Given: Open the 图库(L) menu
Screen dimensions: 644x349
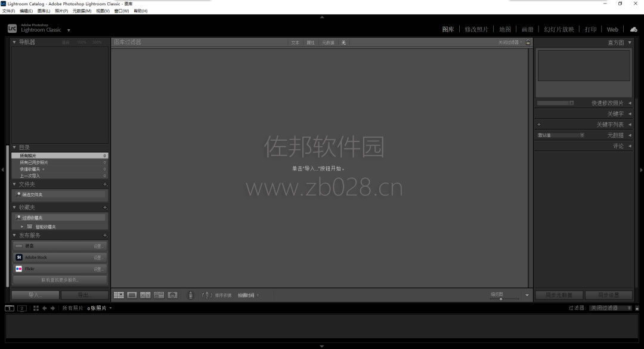Looking at the screenshot, I should [44, 11].
